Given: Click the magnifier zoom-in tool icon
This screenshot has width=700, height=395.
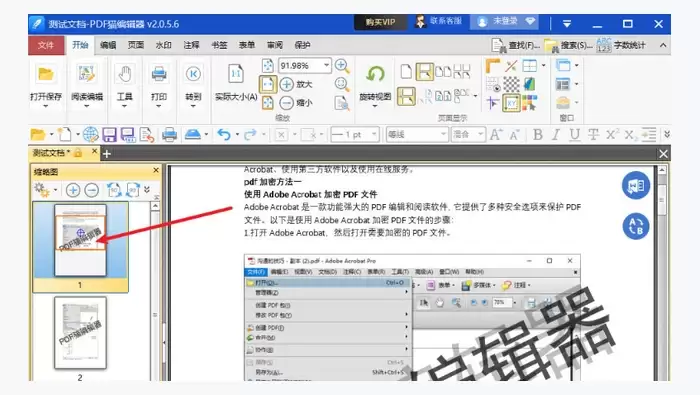Looking at the screenshot, I should tap(342, 66).
